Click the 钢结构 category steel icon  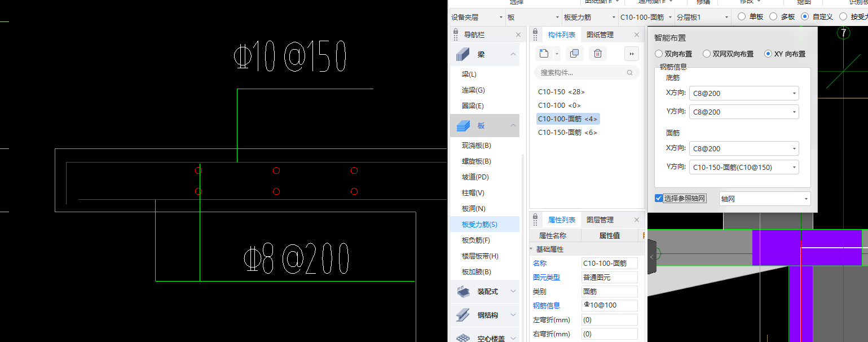pos(463,315)
